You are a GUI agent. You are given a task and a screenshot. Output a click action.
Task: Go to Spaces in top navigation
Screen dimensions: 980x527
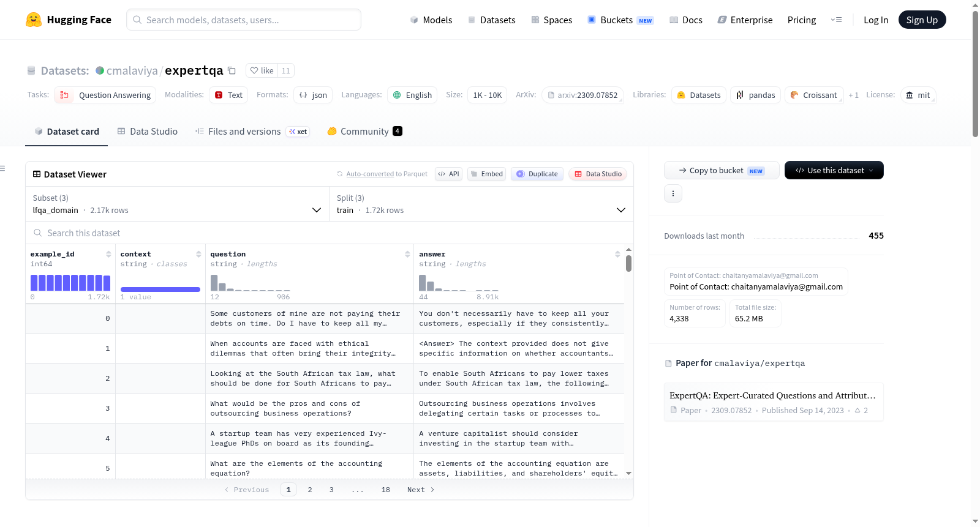point(551,20)
